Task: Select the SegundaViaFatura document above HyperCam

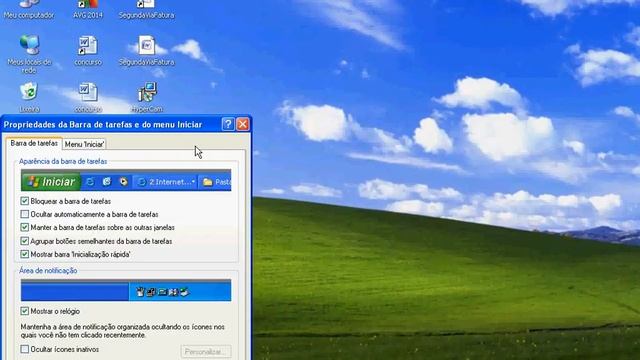Action: tap(147, 51)
